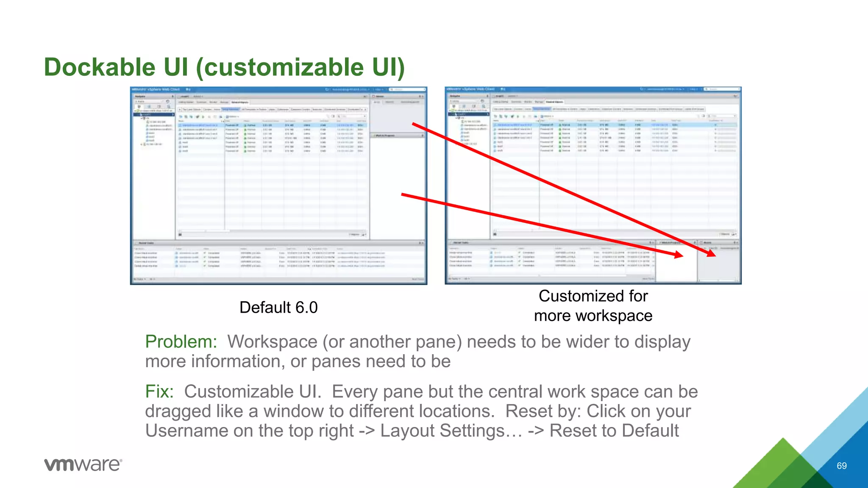Select Related Objects tab in Customized screenshot

click(x=554, y=102)
